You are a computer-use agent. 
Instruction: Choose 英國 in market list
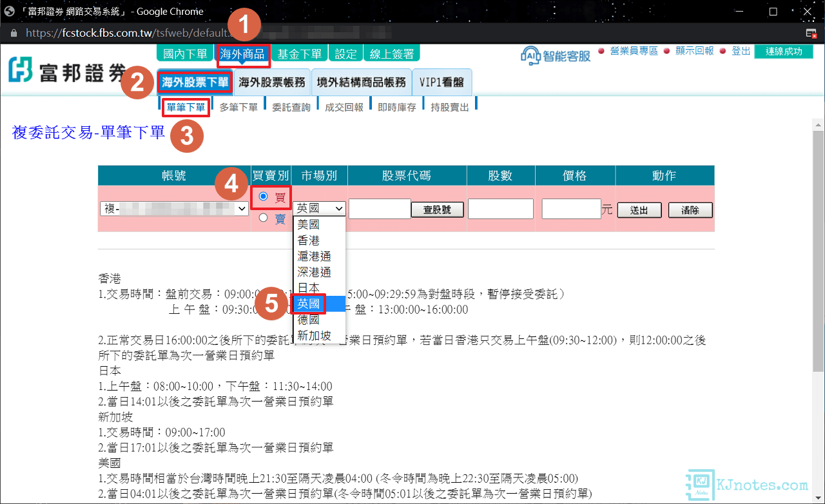320,304
